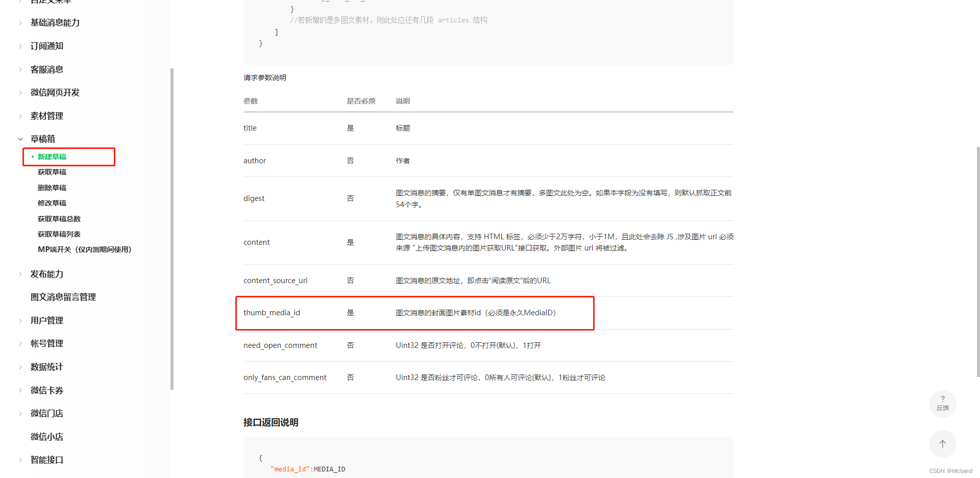
Task: Click the need_open_comment parameter cell
Action: pos(280,345)
